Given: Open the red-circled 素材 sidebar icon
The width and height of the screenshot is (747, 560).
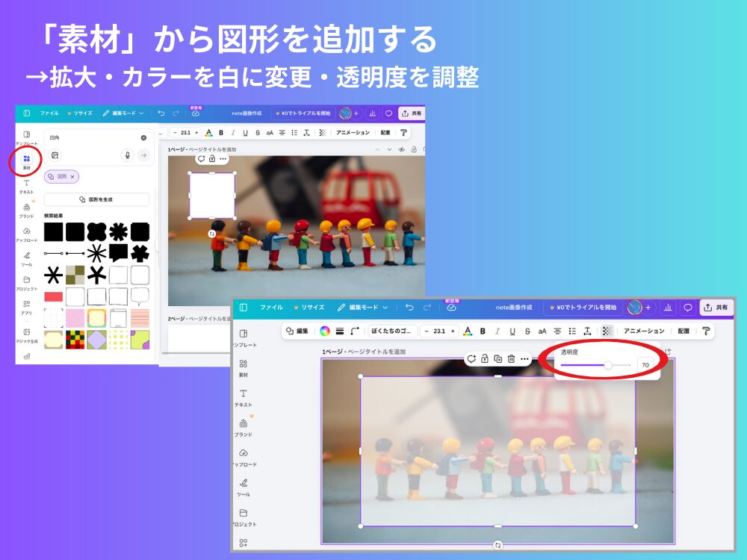Looking at the screenshot, I should coord(27,161).
